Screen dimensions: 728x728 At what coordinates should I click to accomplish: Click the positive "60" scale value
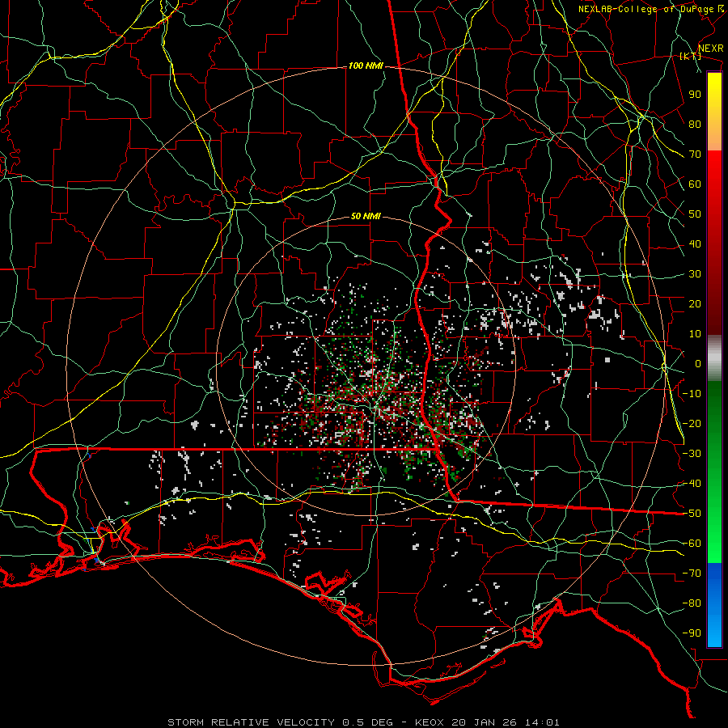coord(695,184)
